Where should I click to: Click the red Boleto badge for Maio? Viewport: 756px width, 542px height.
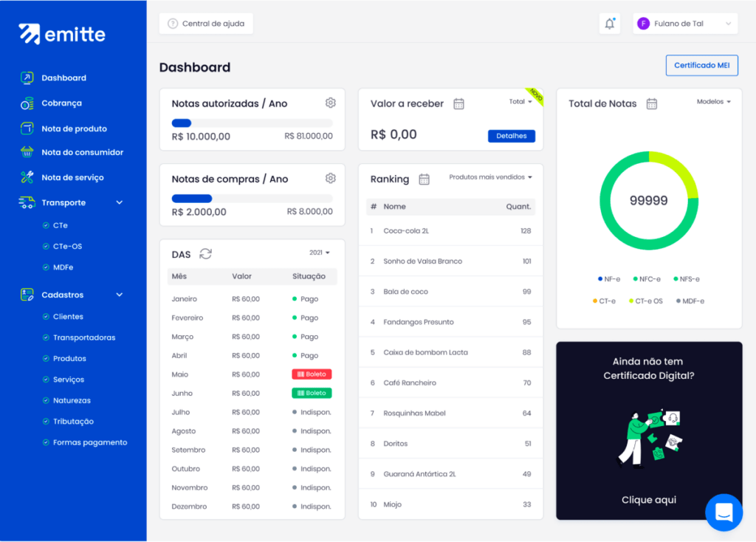click(312, 374)
